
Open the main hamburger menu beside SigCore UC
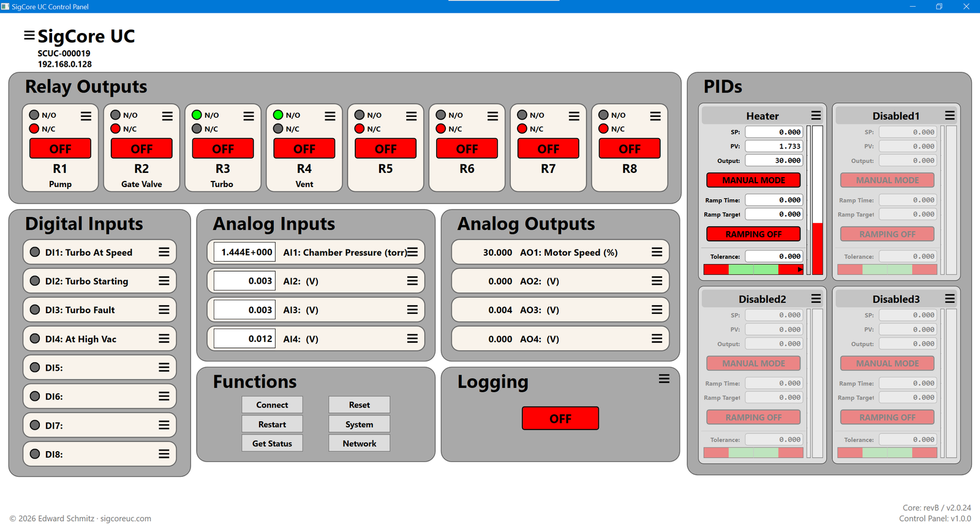(29, 36)
